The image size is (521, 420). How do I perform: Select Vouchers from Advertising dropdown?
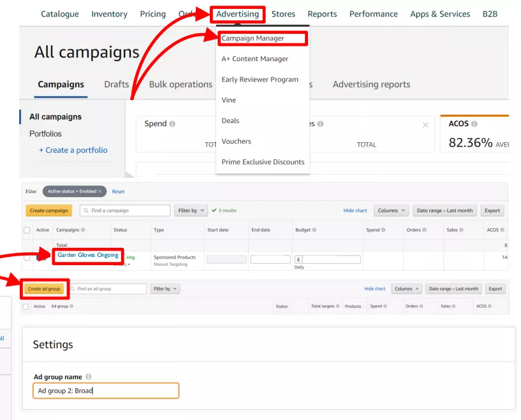236,141
